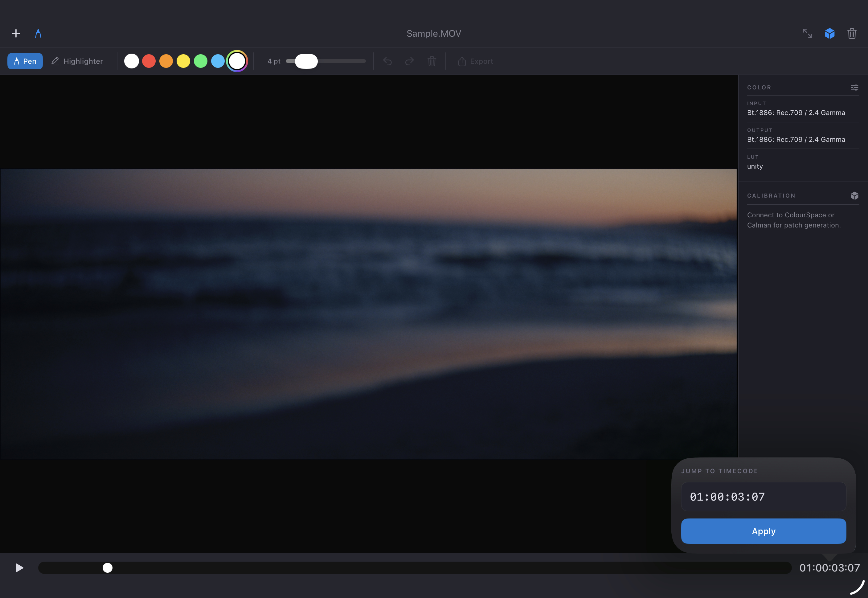Undo the last annotation
This screenshot has width=868, height=598.
coord(387,61)
